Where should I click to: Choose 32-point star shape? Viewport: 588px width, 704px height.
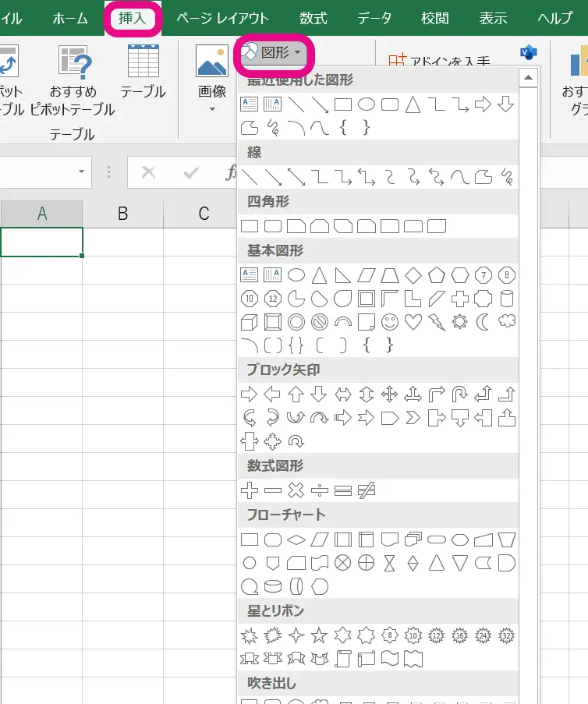click(x=506, y=635)
